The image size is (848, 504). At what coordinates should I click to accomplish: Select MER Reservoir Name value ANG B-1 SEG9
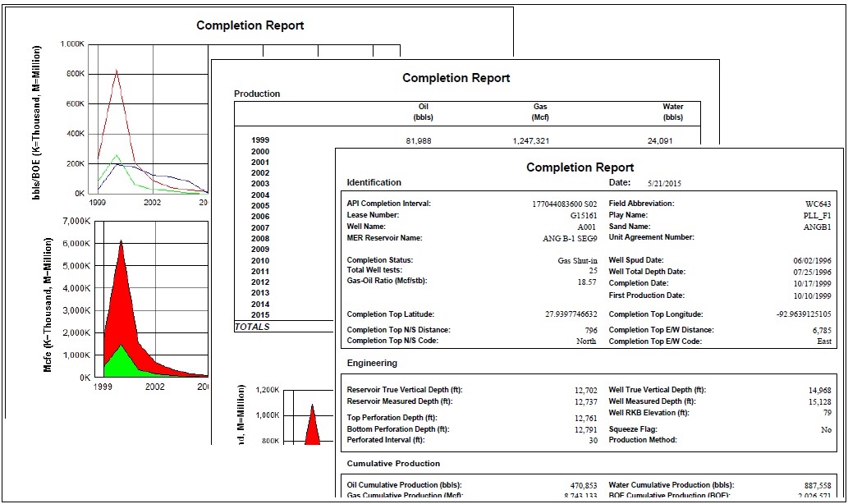[x=570, y=239]
